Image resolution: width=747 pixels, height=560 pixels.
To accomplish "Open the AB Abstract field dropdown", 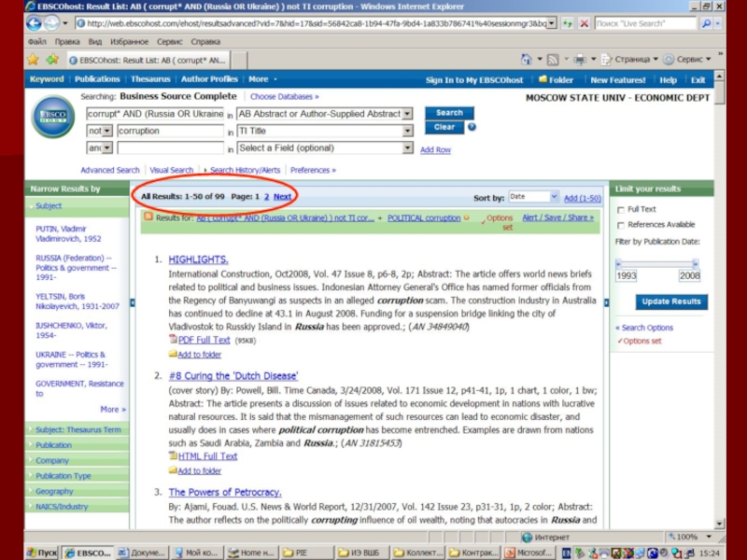I will [x=407, y=114].
